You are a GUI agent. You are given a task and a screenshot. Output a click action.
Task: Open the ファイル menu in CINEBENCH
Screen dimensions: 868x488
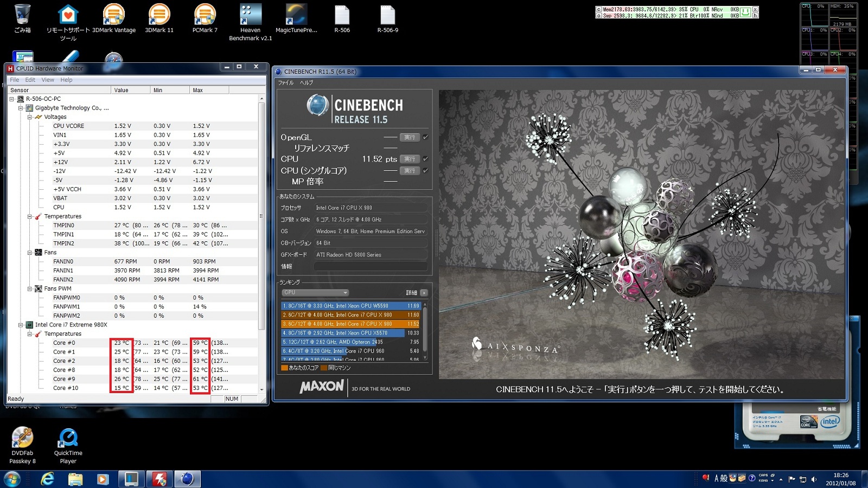[x=286, y=83]
